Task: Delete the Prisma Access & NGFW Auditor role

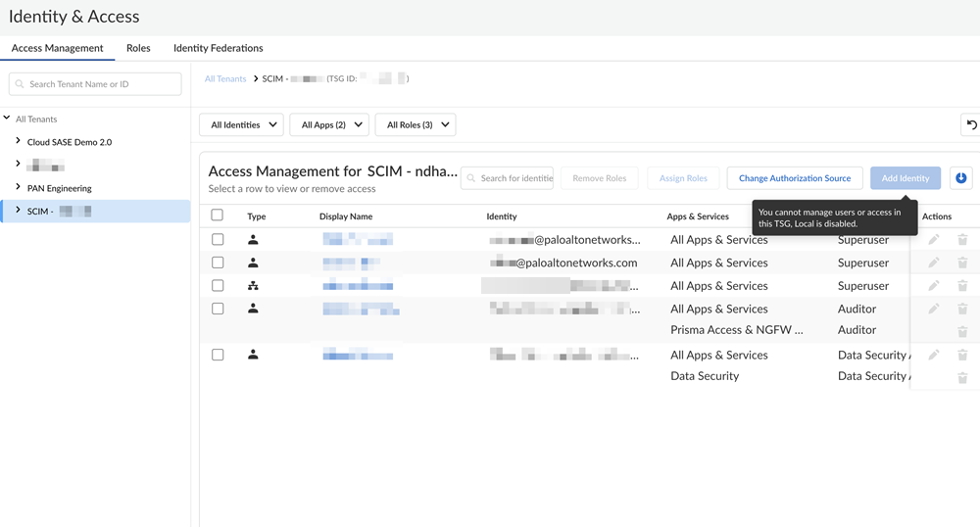Action: [962, 331]
